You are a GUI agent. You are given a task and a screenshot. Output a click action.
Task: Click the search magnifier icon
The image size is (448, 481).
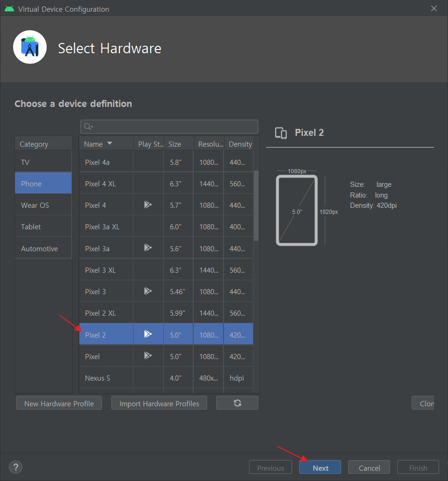click(x=88, y=127)
